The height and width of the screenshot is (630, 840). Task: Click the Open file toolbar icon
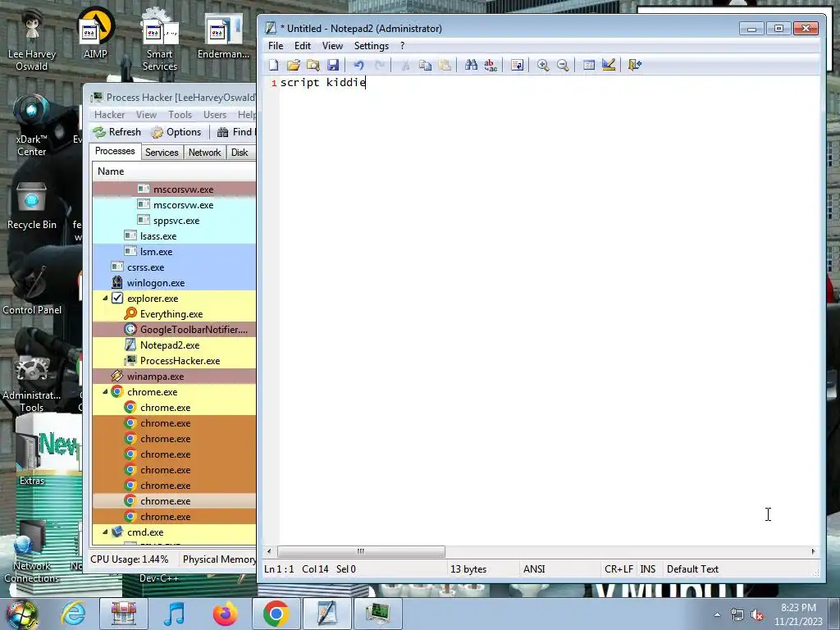(294, 66)
